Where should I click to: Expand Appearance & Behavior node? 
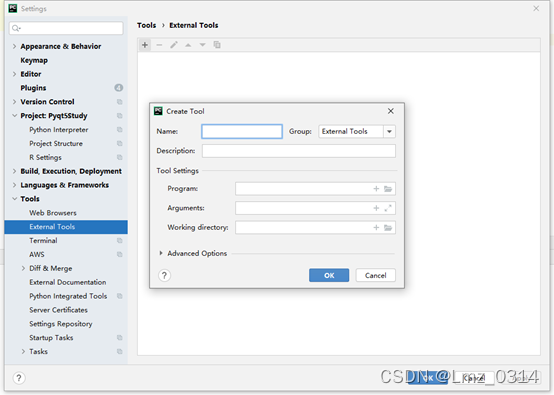14,46
